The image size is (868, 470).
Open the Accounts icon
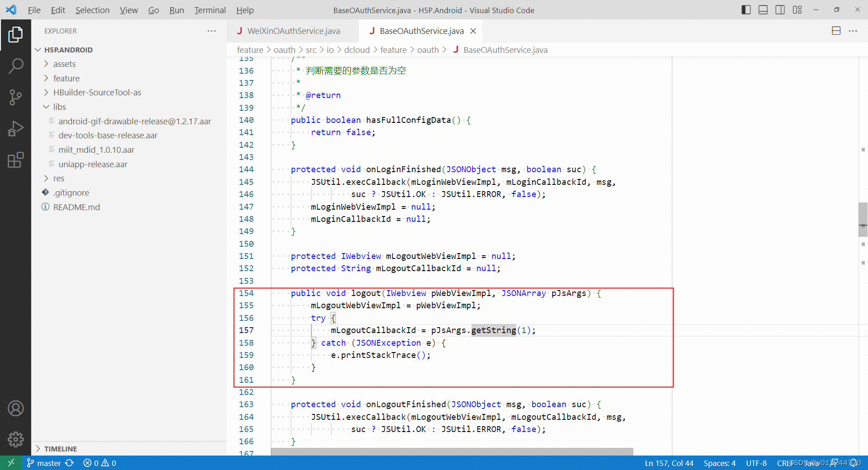15,409
